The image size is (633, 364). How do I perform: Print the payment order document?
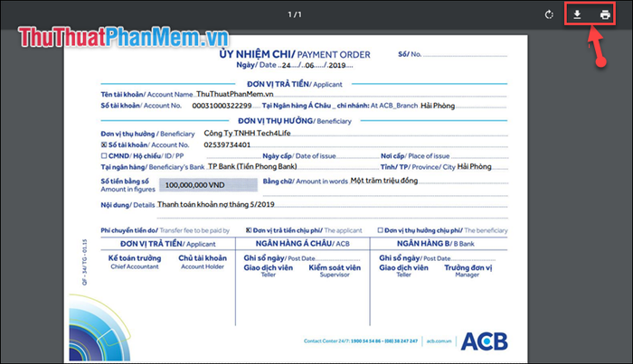tap(605, 15)
